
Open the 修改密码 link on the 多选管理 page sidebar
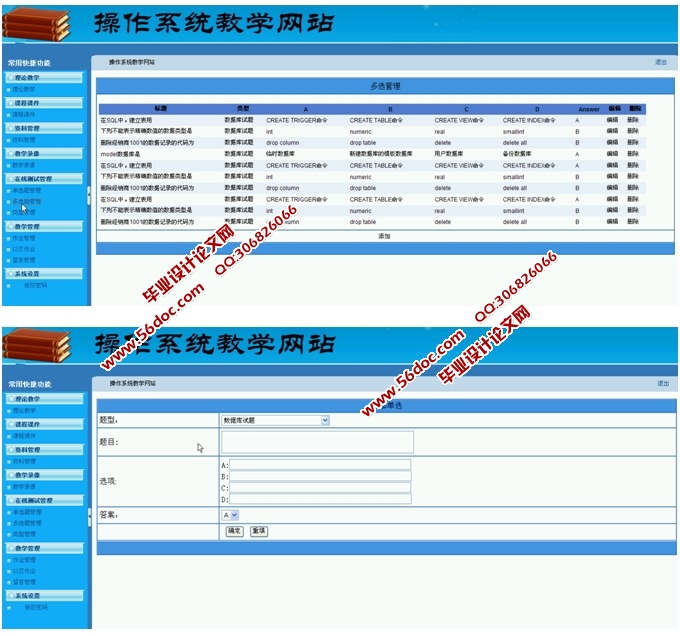(36, 285)
